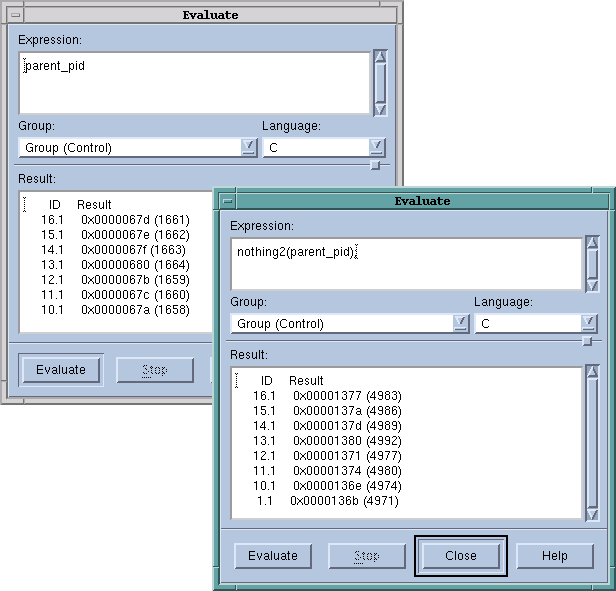Open window menu of the front Evaluate dialog
616x591 pixels.
228,201
